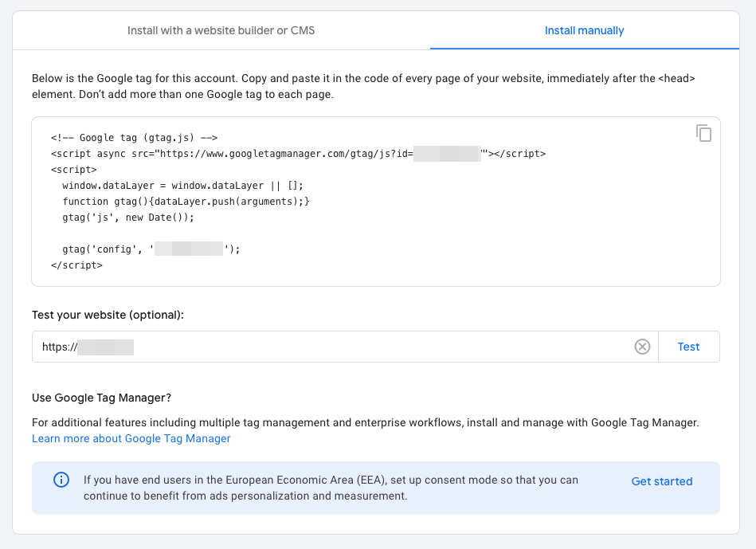Copy the Google tag code snippet
756x549 pixels.
pyautogui.click(x=703, y=133)
